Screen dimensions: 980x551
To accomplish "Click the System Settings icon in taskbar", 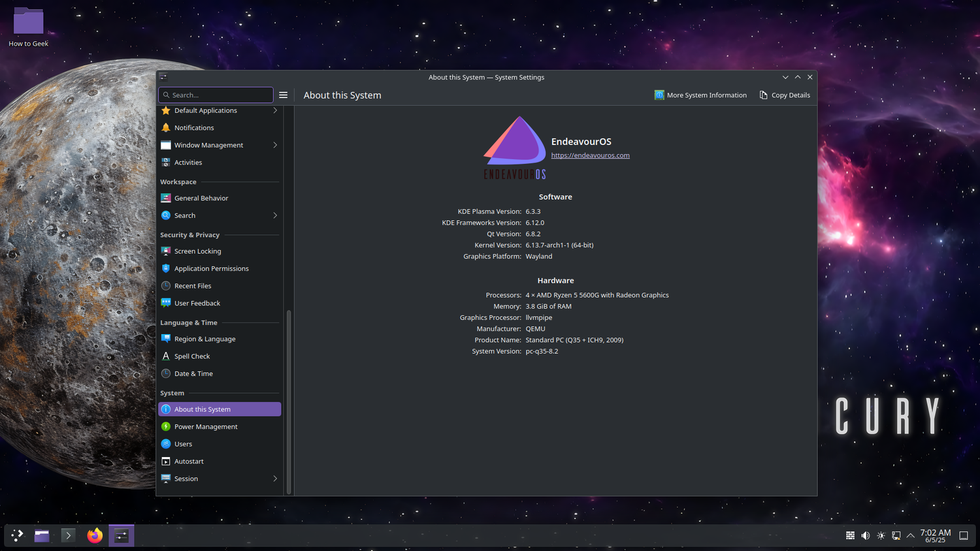I will [x=122, y=535].
